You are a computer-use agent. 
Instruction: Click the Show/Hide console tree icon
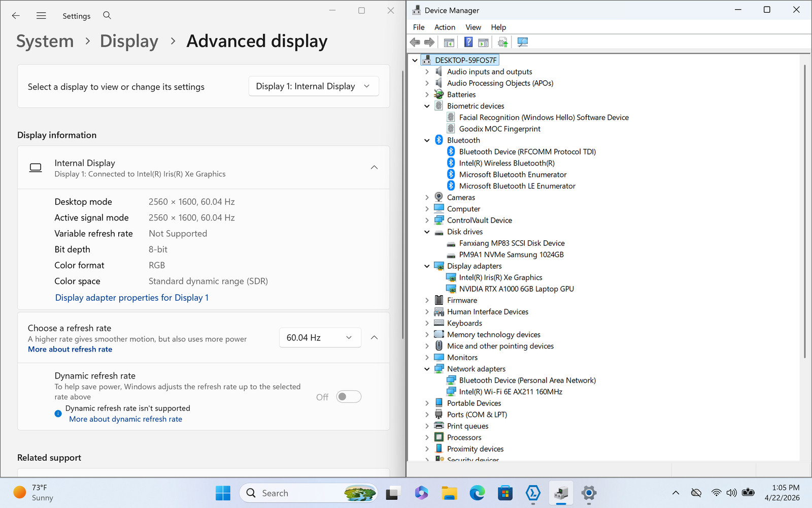pyautogui.click(x=449, y=42)
